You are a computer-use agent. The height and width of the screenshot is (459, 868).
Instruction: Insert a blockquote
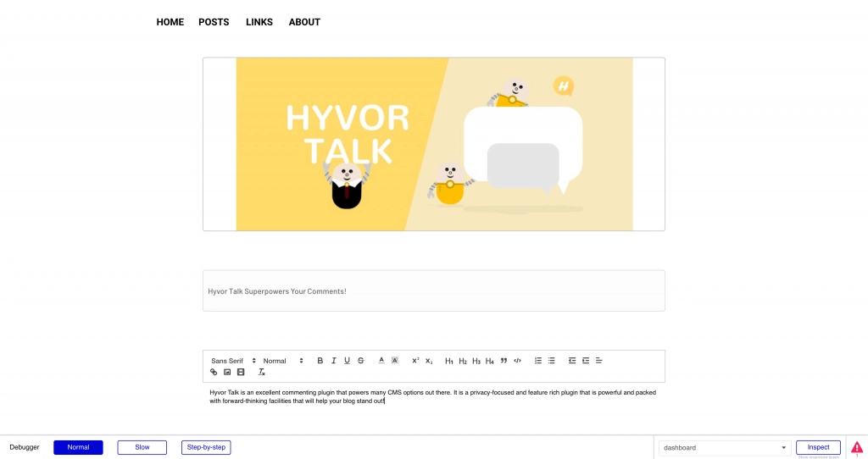(504, 361)
